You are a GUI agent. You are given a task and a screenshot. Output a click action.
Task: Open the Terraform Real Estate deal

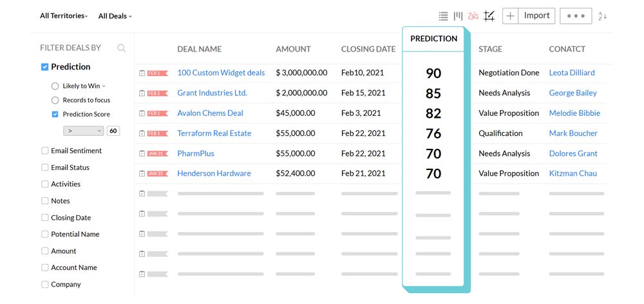point(214,133)
